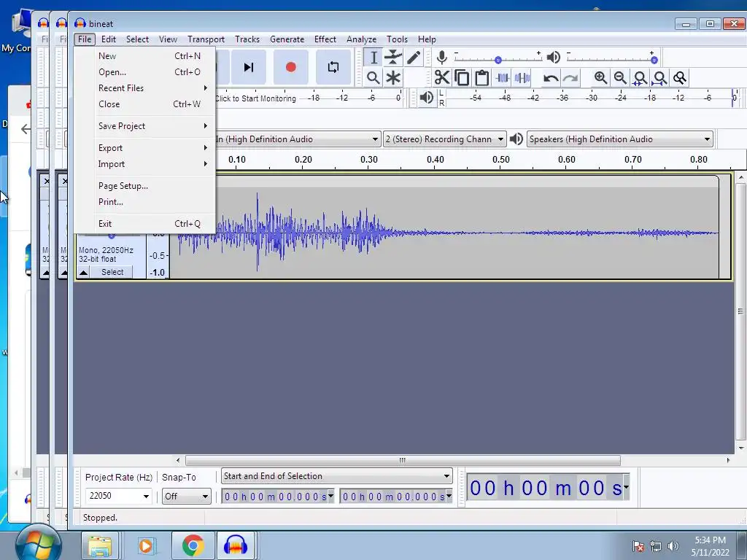Viewport: 747px width, 560px height.
Task: Open File Explorer from the taskbar
Action: point(99,545)
